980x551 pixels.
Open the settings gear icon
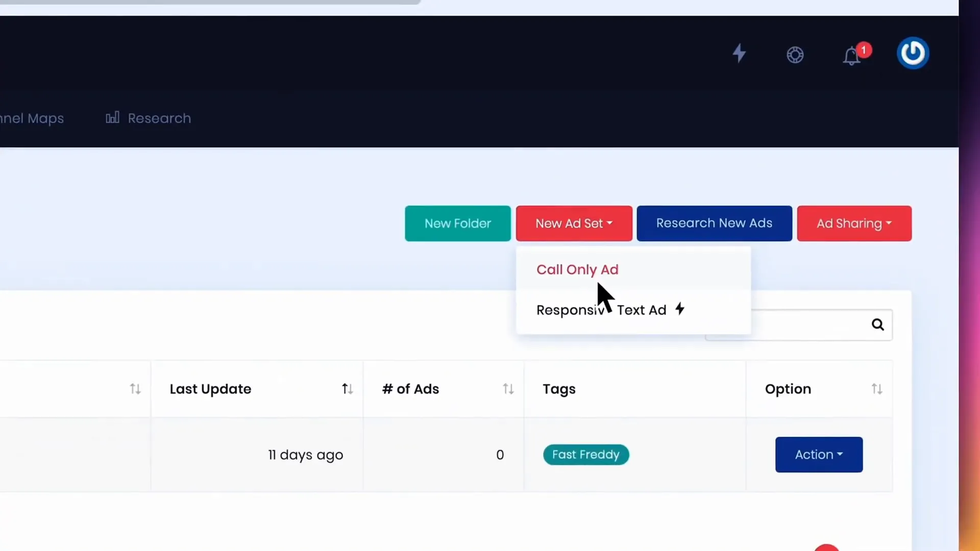[x=795, y=54]
